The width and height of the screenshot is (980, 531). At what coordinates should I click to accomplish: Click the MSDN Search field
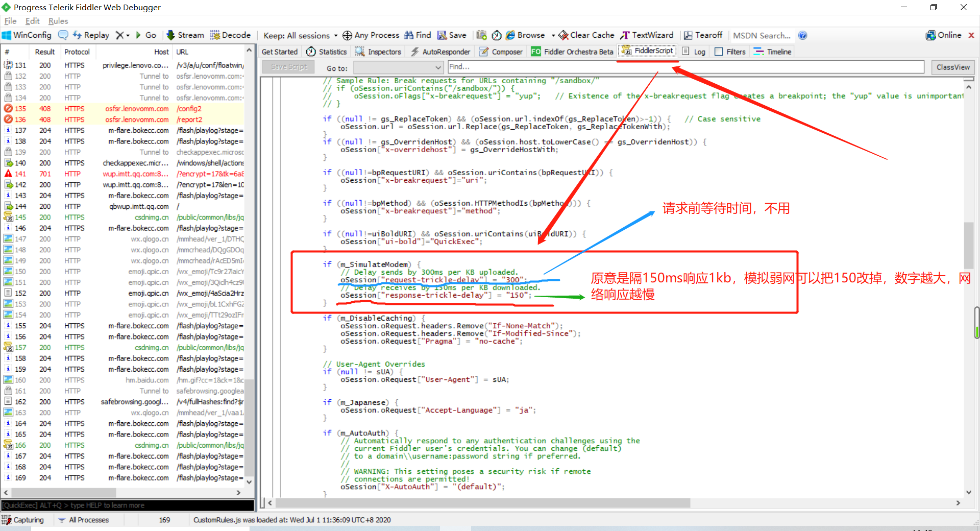point(762,35)
